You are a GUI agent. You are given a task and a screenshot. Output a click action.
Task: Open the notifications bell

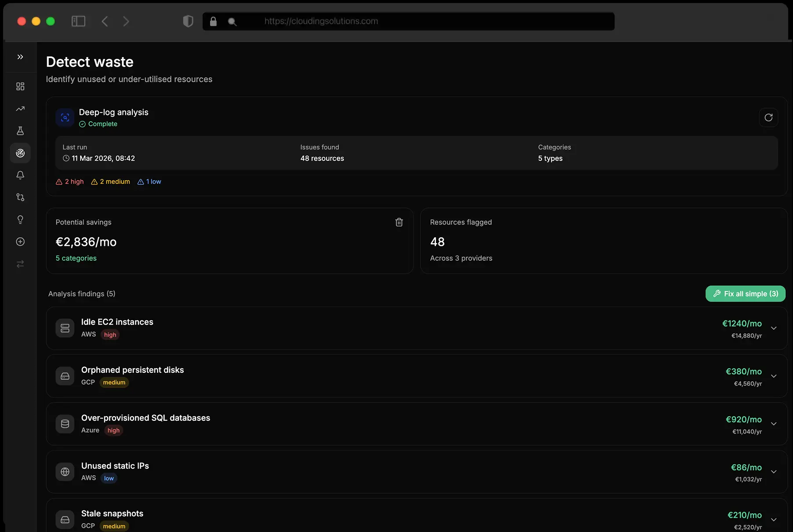(x=20, y=175)
